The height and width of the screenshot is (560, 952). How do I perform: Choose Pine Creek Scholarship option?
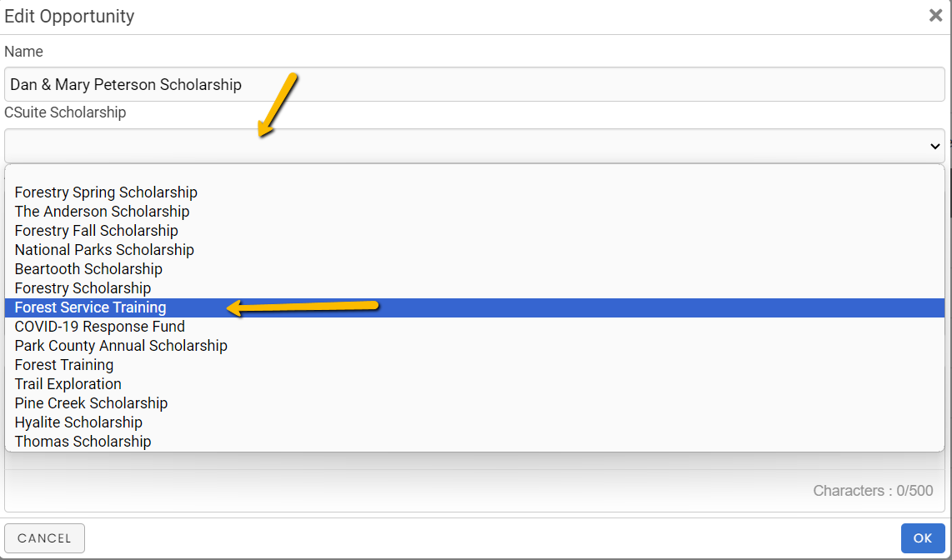[x=91, y=403]
